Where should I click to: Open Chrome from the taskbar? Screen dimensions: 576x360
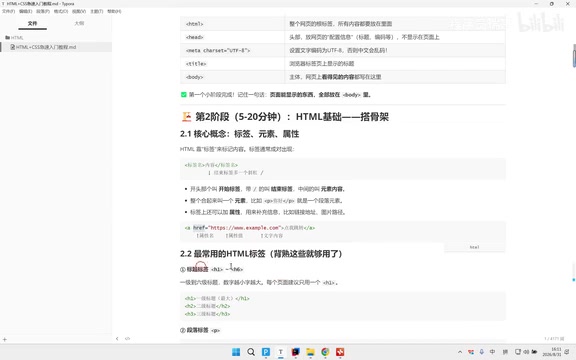tap(325, 352)
